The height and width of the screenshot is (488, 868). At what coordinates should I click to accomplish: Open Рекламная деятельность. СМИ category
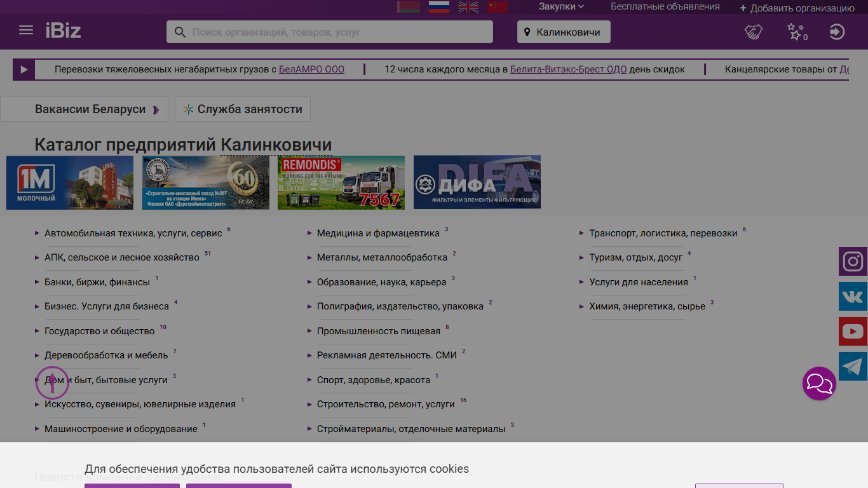pyautogui.click(x=387, y=355)
